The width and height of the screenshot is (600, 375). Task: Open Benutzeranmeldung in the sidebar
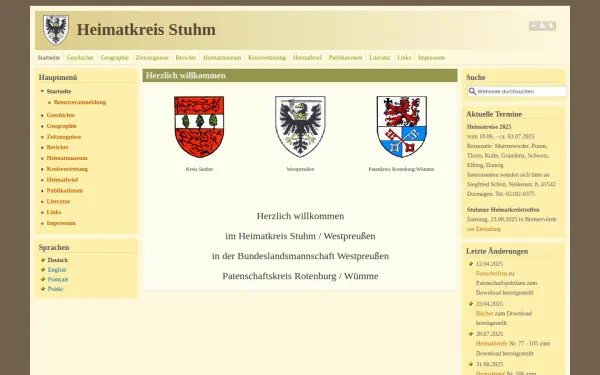click(x=80, y=102)
